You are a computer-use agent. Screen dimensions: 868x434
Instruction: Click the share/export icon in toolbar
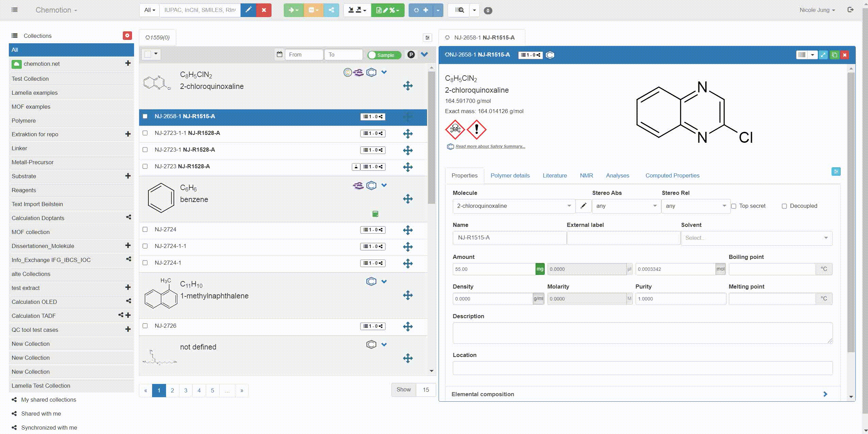pos(331,10)
